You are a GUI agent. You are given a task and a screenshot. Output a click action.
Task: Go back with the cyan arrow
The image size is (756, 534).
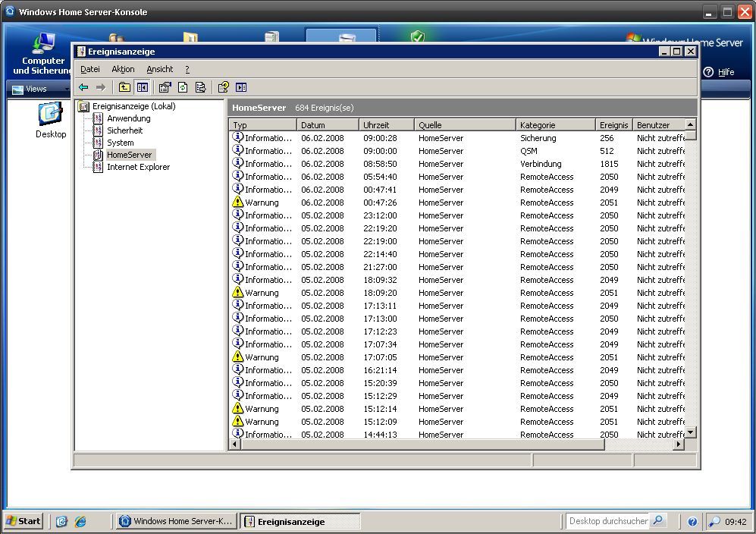coord(83,87)
